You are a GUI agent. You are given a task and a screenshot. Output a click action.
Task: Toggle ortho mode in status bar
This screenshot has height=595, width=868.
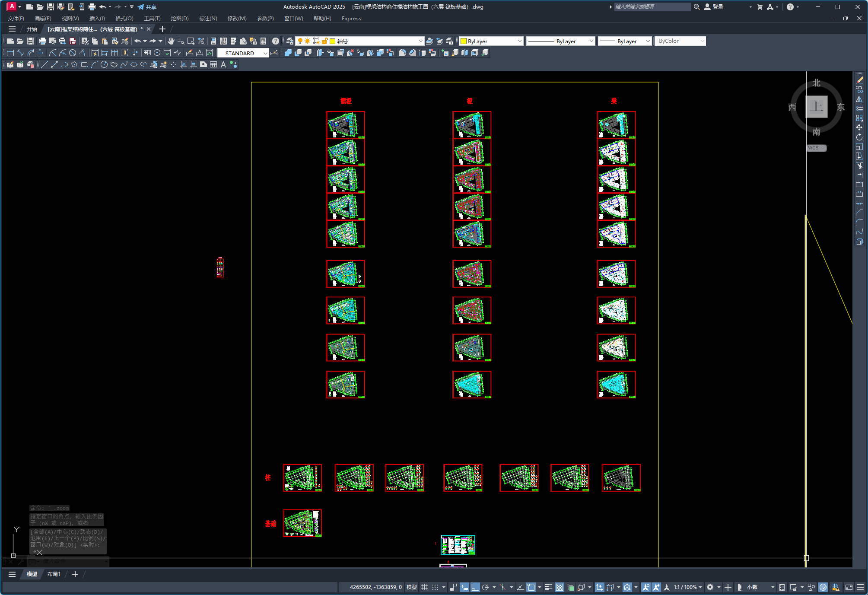pos(475,587)
